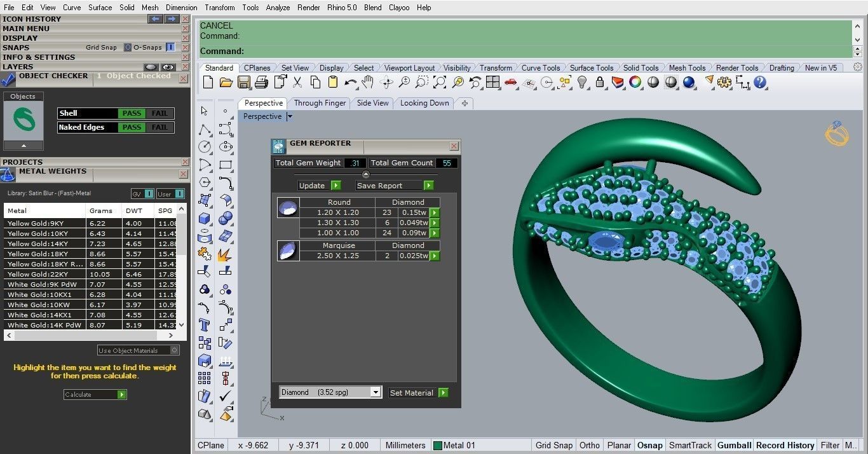Toggle Ortho in the status bar
This screenshot has height=454, width=868.
point(590,445)
